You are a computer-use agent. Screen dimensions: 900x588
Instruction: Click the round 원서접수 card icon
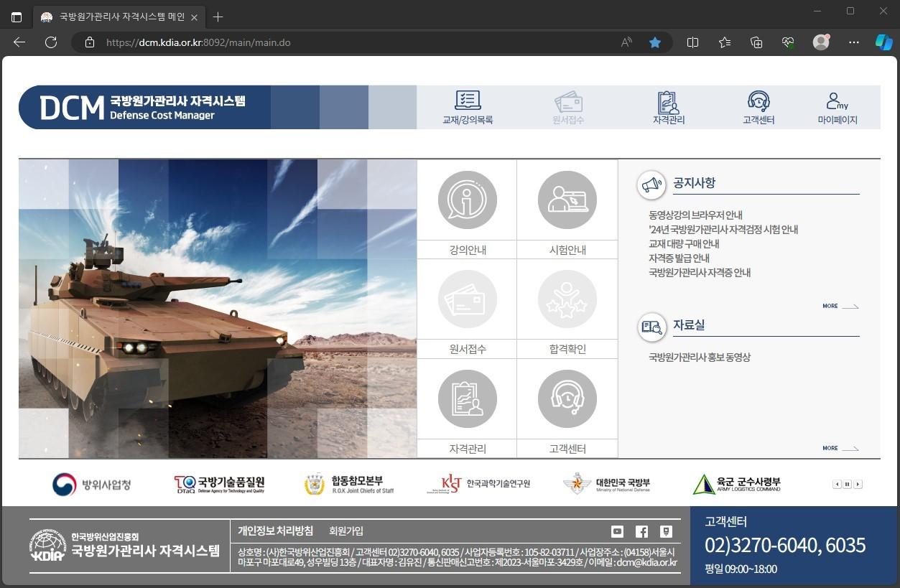point(467,299)
